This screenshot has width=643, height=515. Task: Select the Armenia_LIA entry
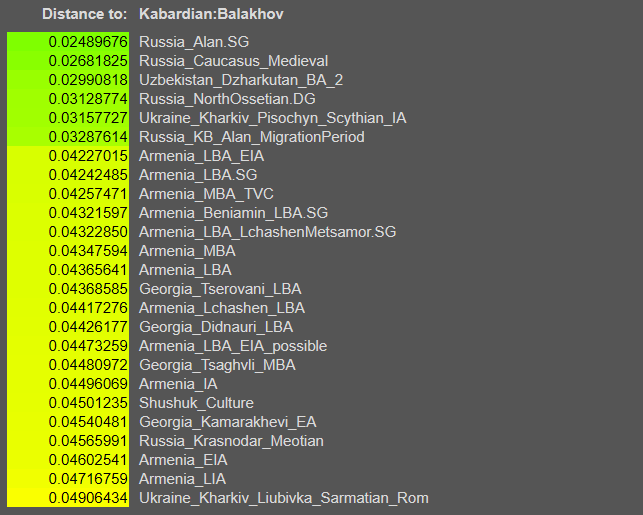point(182,479)
